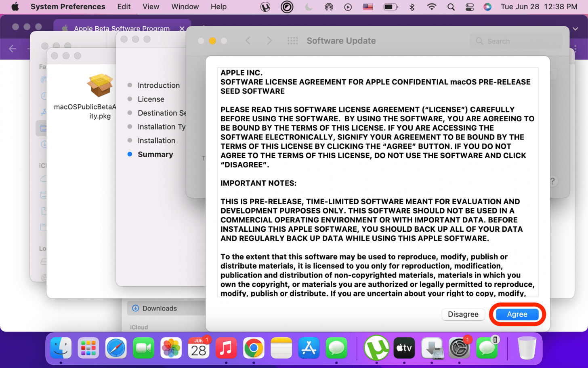Click the forward arrow in Software Update toolbar
The image size is (588, 368).
[x=269, y=41]
